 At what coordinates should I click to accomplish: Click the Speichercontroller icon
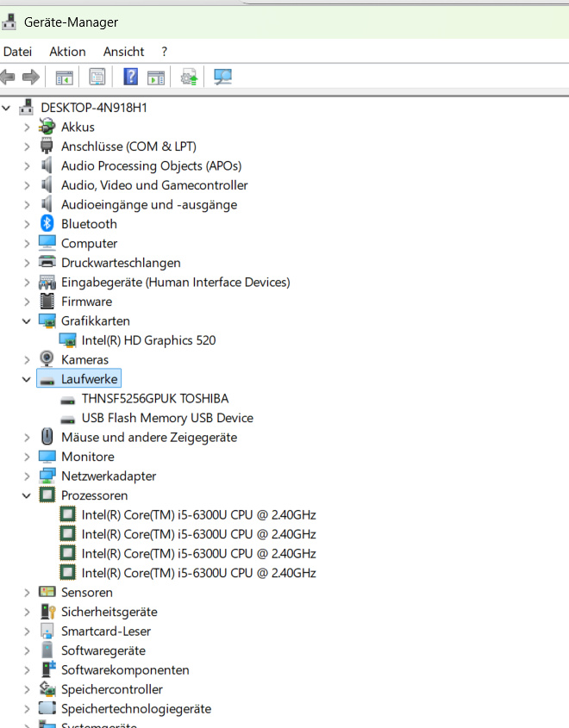coord(47,689)
